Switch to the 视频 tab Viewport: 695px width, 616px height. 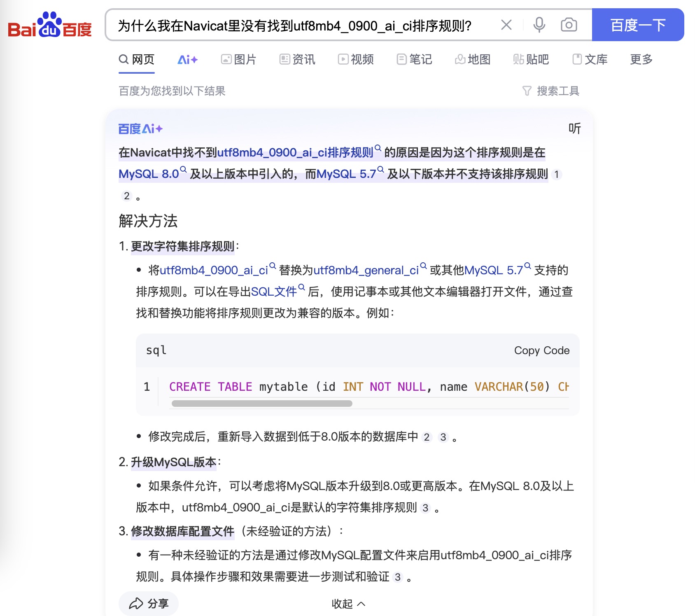356,59
